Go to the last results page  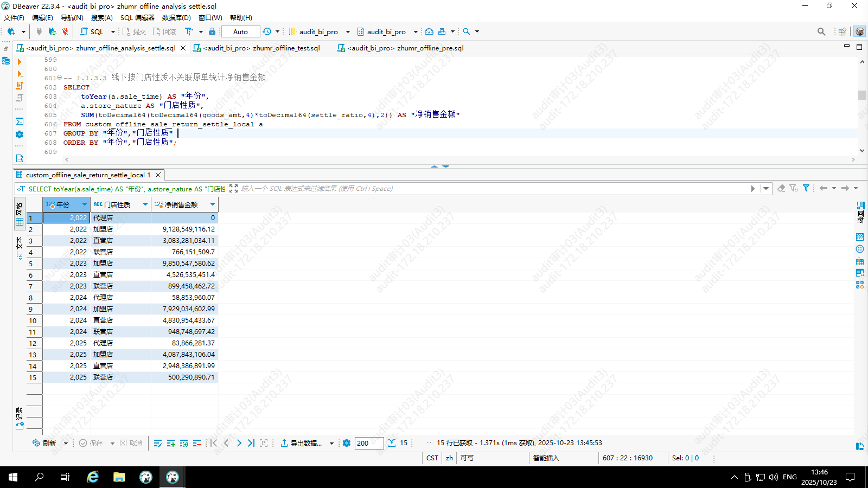pos(251,444)
